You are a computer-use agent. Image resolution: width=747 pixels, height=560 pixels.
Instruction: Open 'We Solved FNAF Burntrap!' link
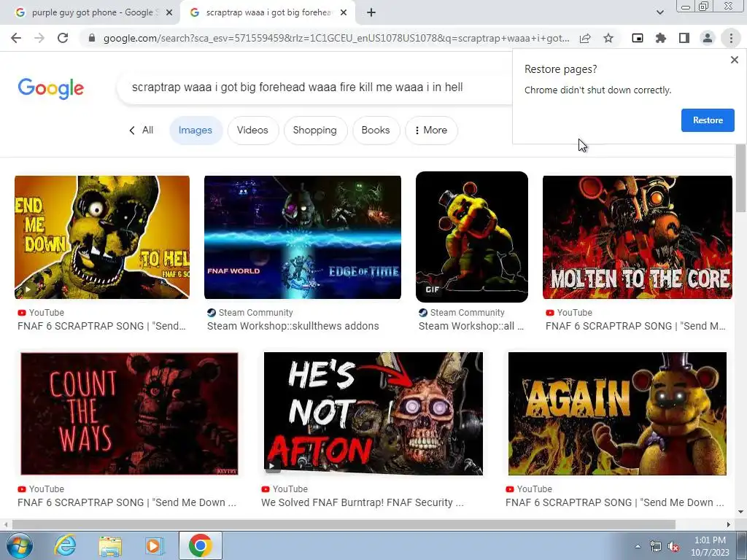pyautogui.click(x=362, y=502)
